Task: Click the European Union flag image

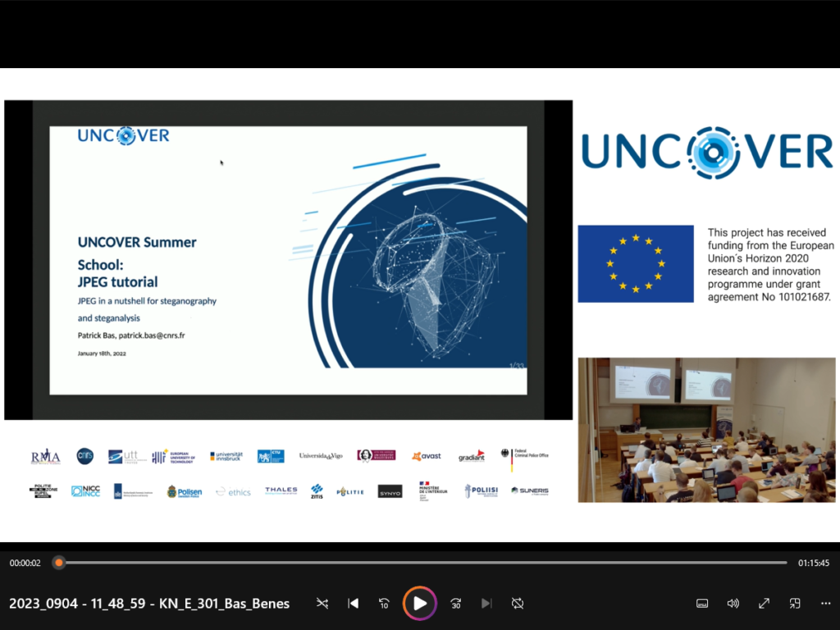Action: tap(636, 263)
